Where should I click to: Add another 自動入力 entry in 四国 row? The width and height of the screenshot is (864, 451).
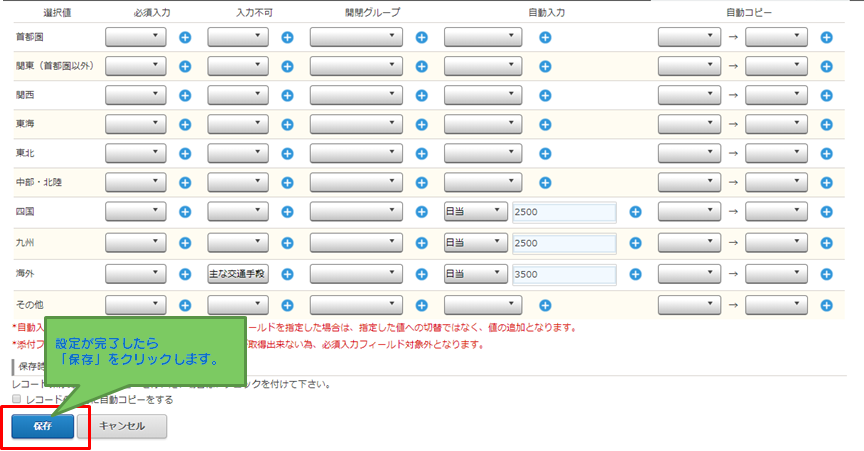pyautogui.click(x=635, y=212)
